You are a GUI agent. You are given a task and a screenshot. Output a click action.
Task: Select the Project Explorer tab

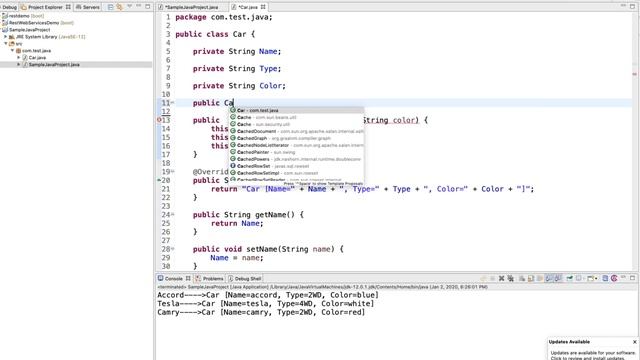pyautogui.click(x=45, y=7)
